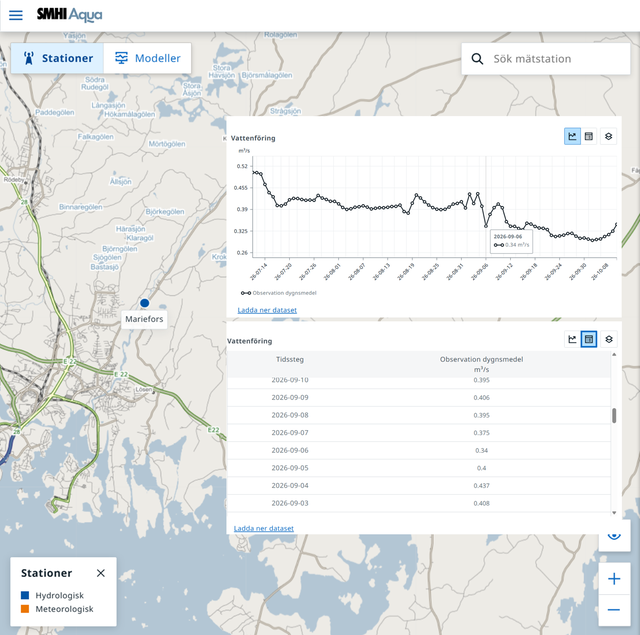Zoom in the map with plus button
Viewport: 640px width, 635px height.
pyautogui.click(x=614, y=579)
